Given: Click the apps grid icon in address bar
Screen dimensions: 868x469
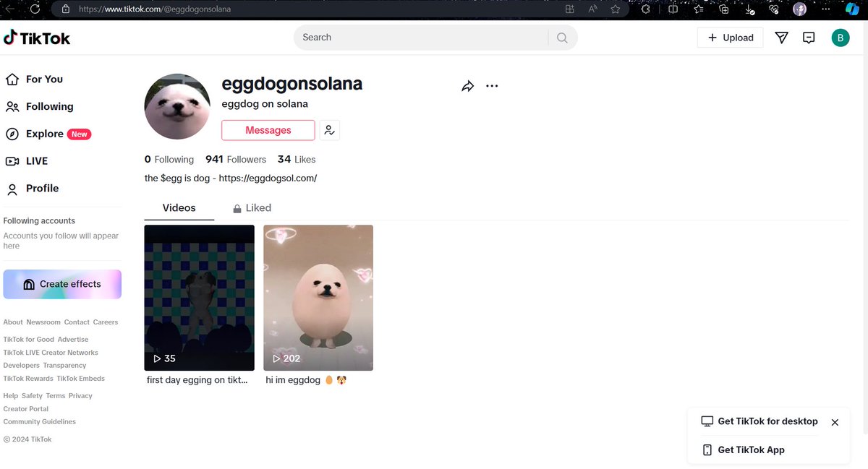Looking at the screenshot, I should point(570,9).
